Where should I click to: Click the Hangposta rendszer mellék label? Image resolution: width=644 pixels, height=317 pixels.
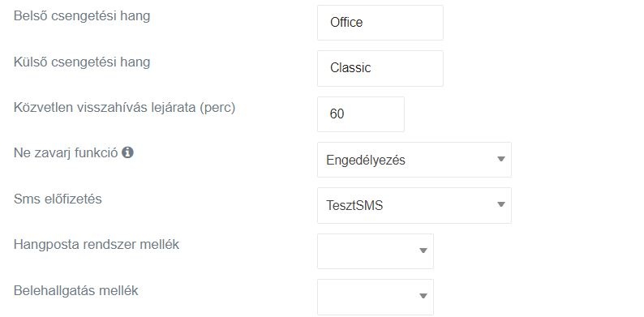[97, 245]
